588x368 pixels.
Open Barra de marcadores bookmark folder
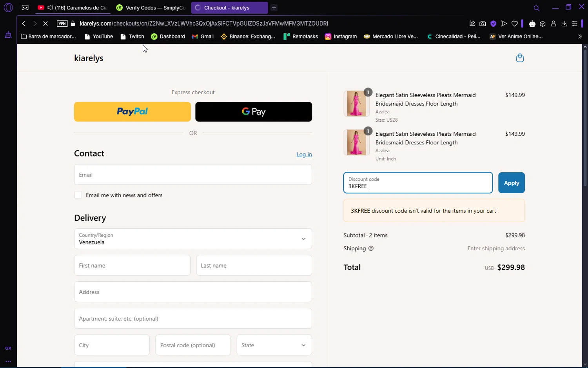tap(49, 36)
